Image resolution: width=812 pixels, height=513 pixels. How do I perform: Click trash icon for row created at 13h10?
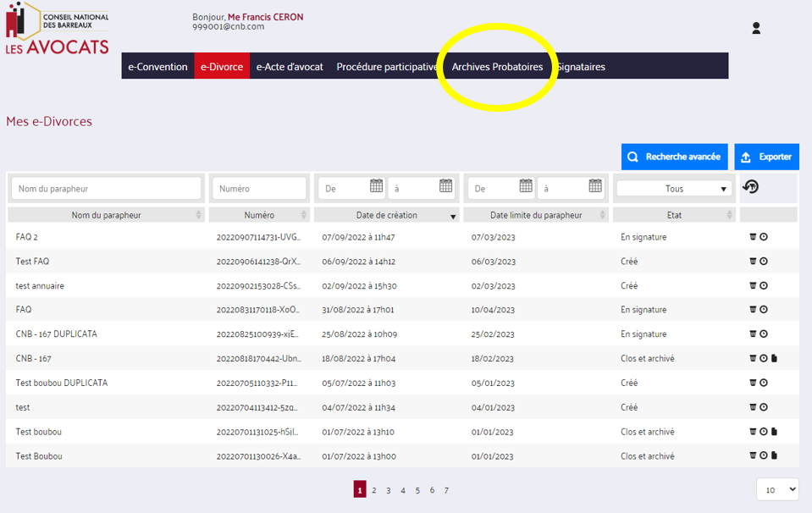coord(753,431)
